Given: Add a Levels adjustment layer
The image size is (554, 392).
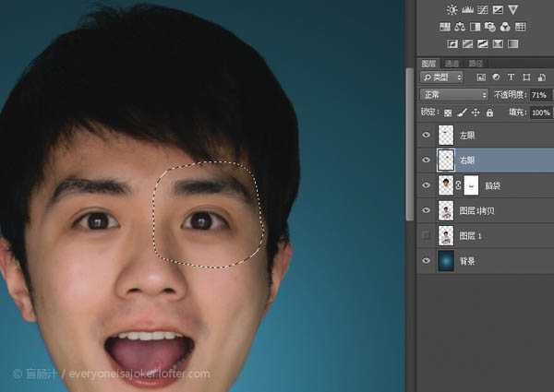Looking at the screenshot, I should 467,10.
